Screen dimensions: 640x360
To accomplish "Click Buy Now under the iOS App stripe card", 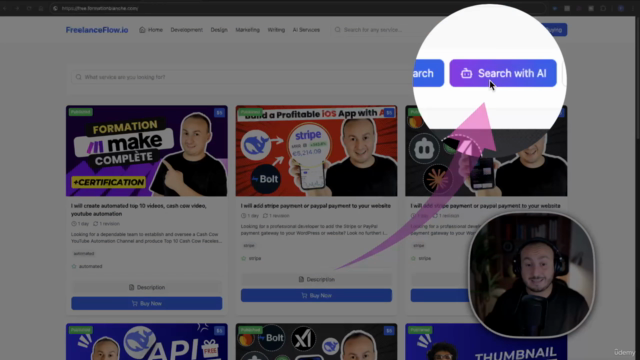I will pyautogui.click(x=316, y=295).
